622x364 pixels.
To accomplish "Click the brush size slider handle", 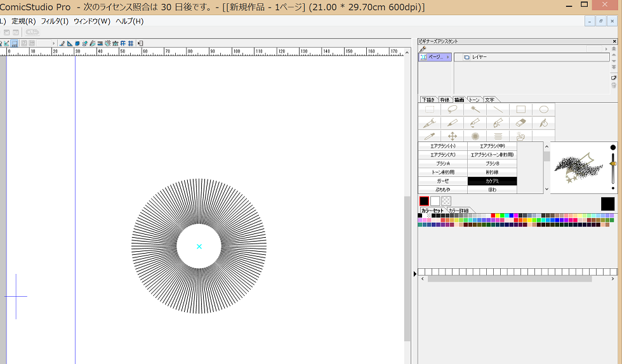I will 613,164.
